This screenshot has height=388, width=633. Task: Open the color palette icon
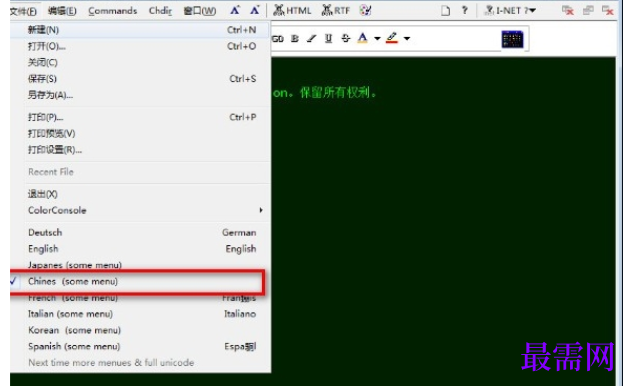365,10
